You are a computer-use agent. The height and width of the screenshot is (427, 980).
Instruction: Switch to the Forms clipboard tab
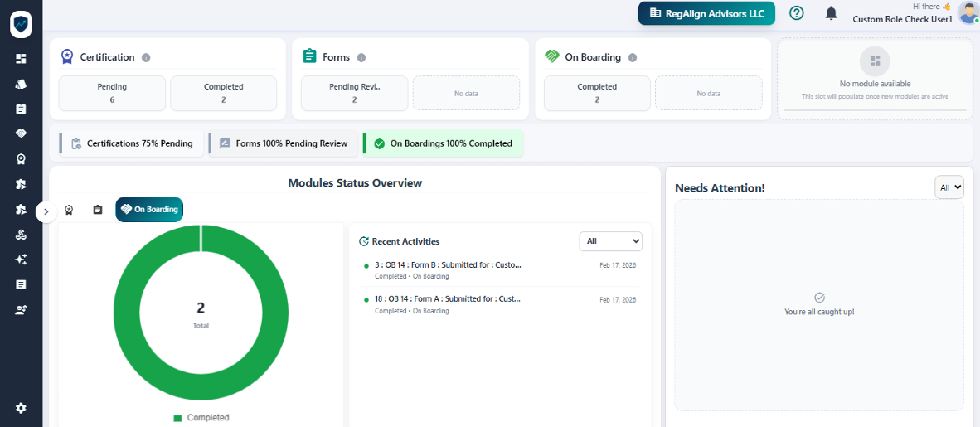click(98, 210)
